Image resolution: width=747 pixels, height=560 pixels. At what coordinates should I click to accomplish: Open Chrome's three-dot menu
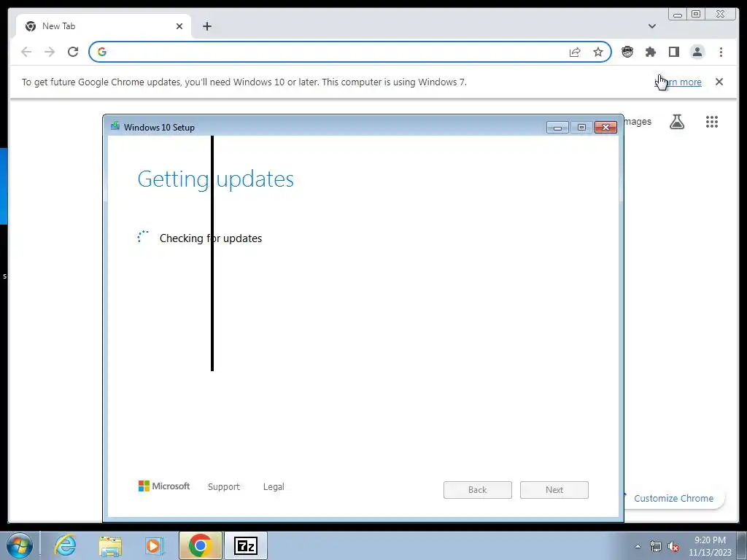[x=721, y=52]
